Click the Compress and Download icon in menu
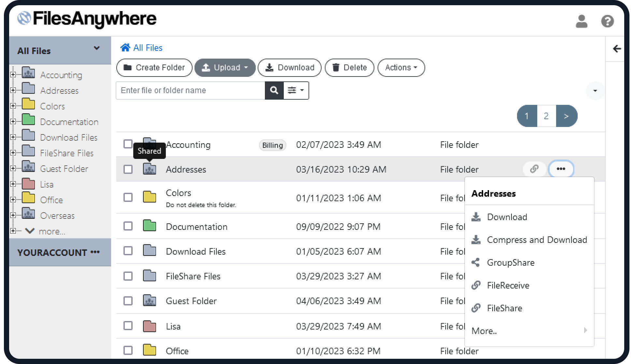Image resolution: width=634 pixels, height=364 pixels. pos(476,240)
